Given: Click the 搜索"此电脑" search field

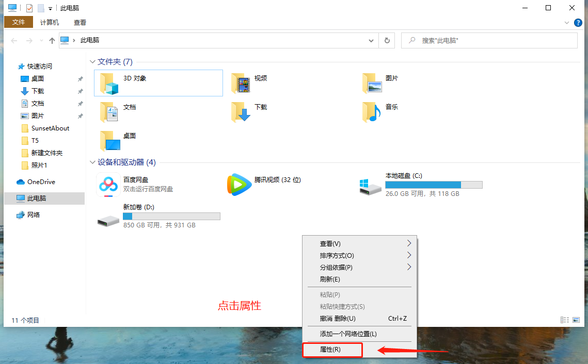Looking at the screenshot, I should tap(489, 40).
